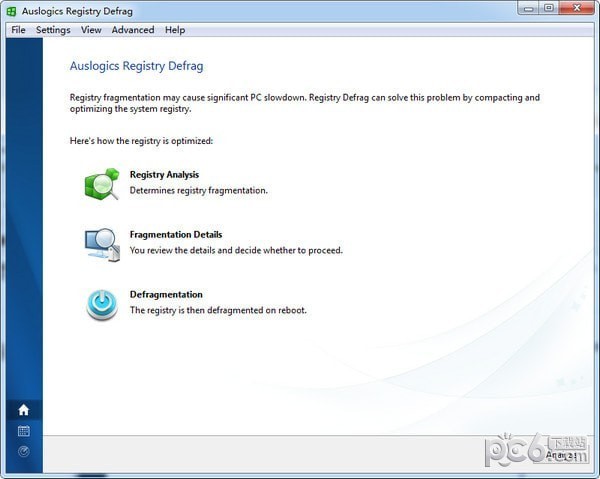Viewport: 600px width, 479px height.
Task: Click the Defragmentation heading
Action: tap(166, 295)
